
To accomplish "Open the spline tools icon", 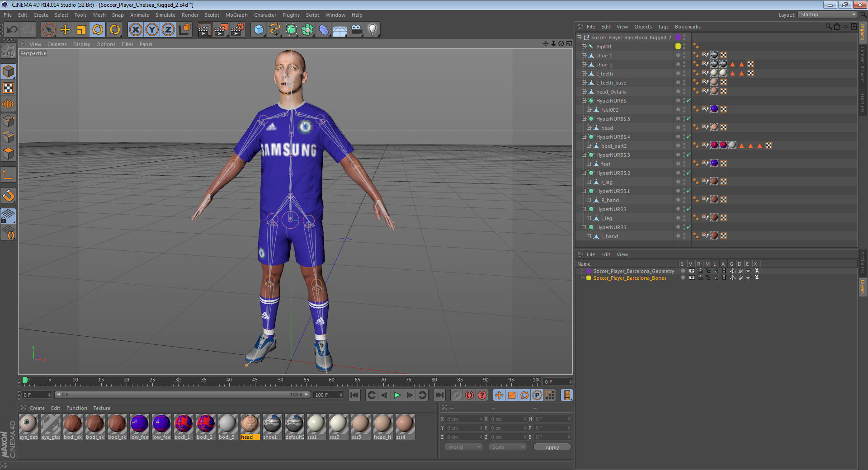I will click(275, 30).
